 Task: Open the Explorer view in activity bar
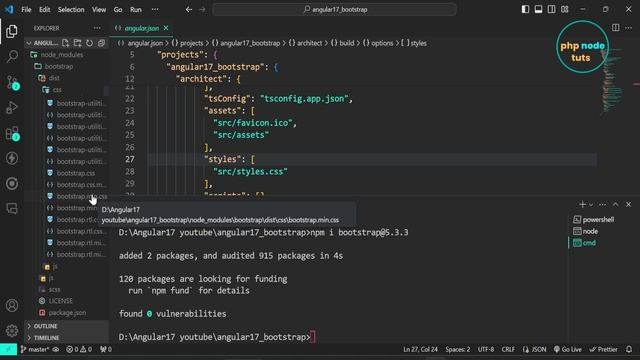pyautogui.click(x=12, y=31)
